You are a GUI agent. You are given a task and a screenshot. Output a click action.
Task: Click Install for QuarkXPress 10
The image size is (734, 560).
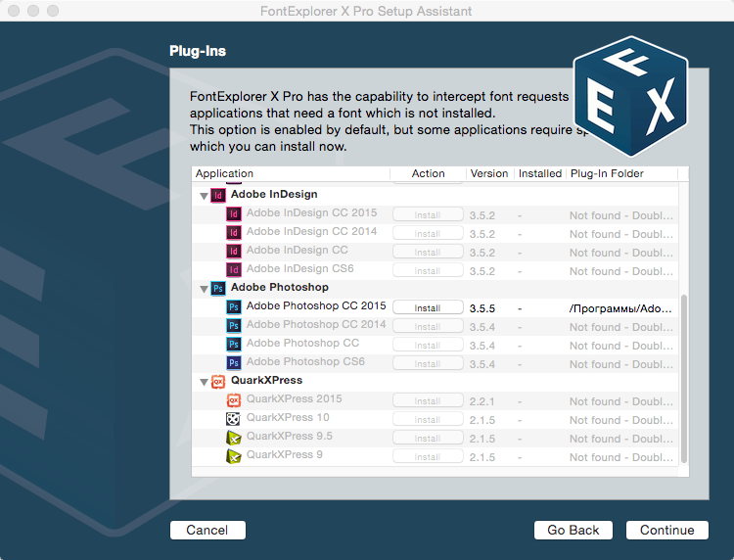coord(428,420)
